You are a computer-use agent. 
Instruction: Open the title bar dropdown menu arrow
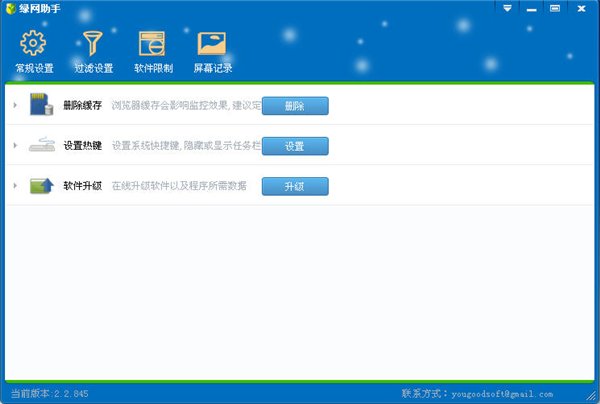pos(507,8)
